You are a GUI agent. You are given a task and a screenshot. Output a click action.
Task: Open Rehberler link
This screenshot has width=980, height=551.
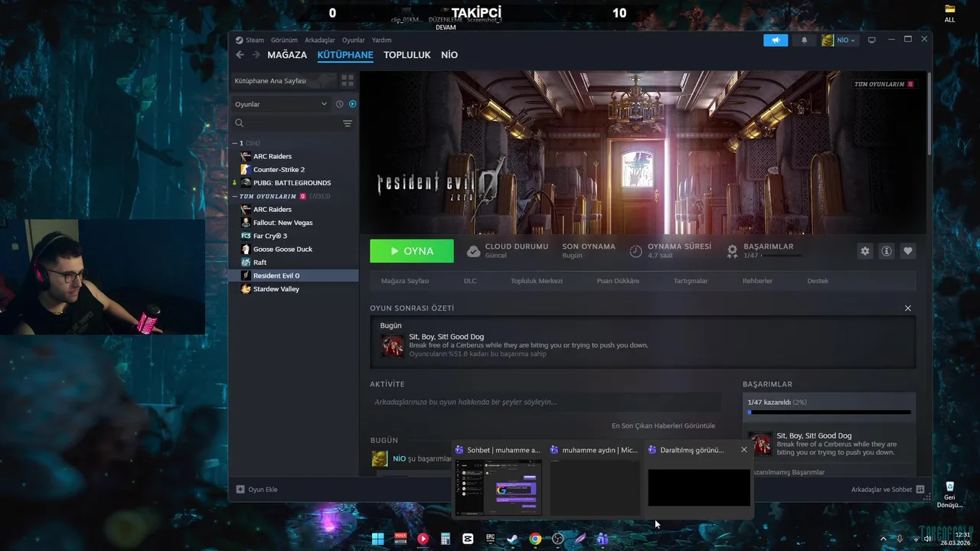(x=757, y=281)
